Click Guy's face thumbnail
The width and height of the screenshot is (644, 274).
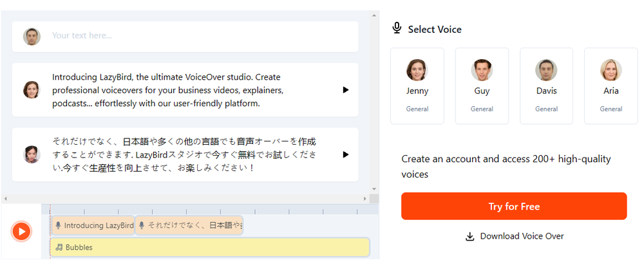click(482, 70)
